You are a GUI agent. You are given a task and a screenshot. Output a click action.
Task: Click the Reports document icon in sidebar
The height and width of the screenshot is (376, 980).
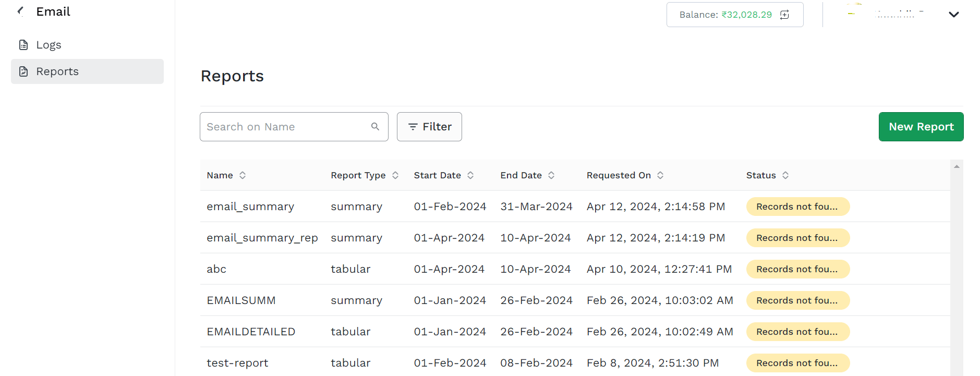(x=23, y=71)
